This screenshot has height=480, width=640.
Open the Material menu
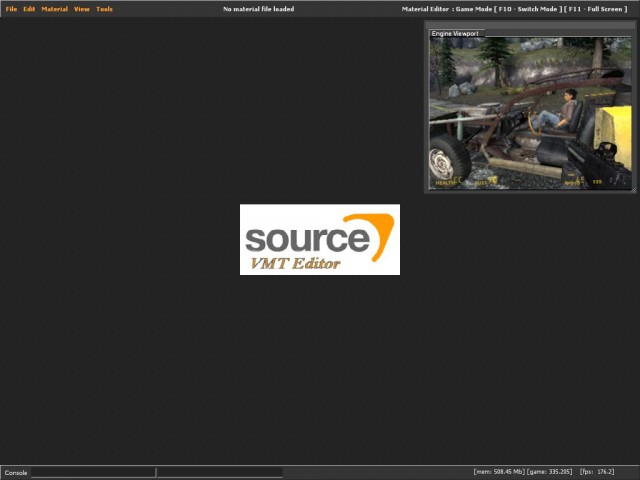tap(55, 9)
